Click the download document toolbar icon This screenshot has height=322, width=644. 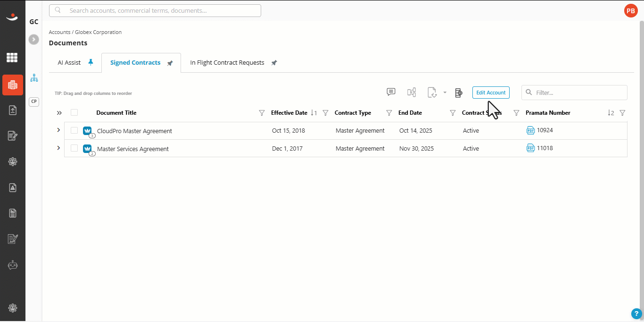point(432,93)
